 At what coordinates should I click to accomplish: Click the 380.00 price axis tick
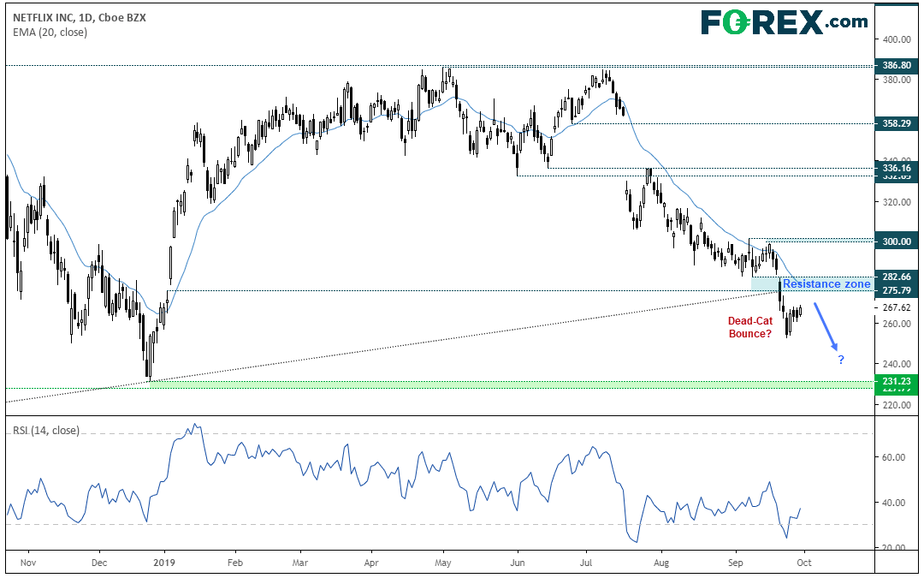coord(897,80)
